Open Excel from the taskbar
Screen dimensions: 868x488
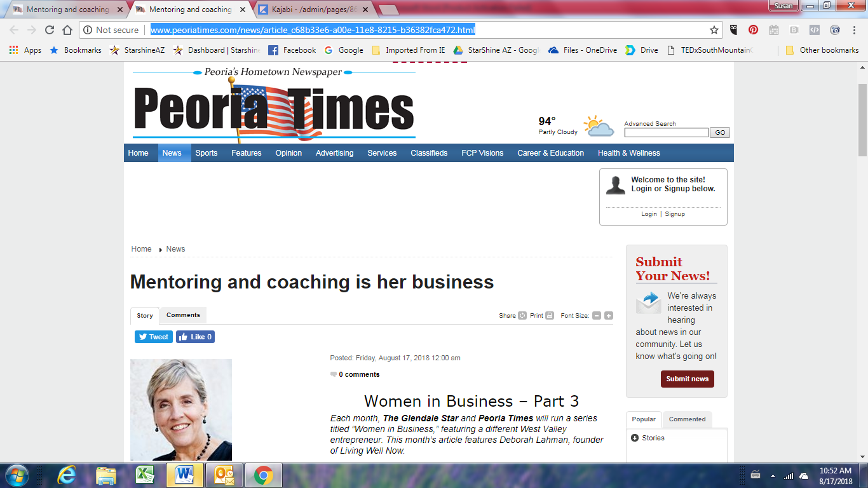[146, 475]
